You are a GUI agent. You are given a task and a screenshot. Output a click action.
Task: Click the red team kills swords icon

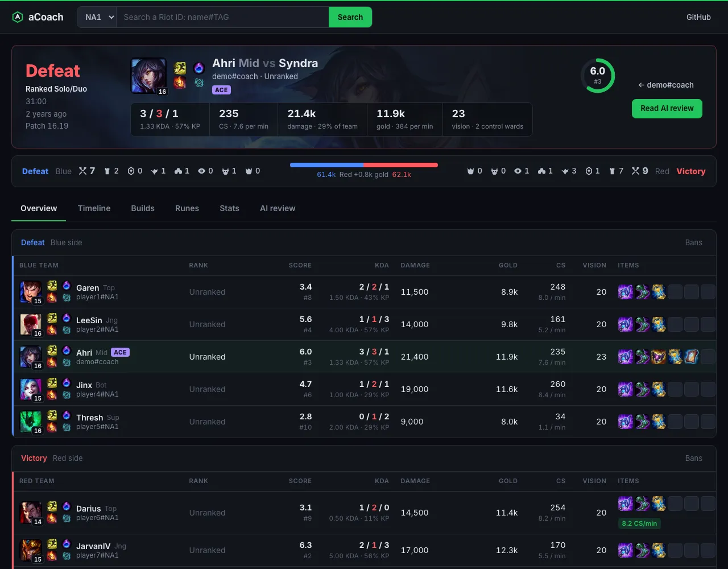tap(635, 171)
